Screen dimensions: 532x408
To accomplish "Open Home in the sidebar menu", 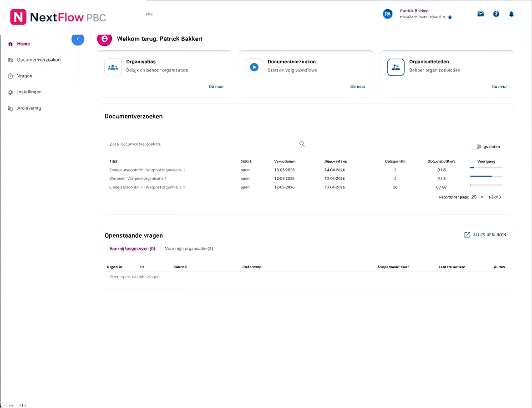I will click(x=23, y=44).
